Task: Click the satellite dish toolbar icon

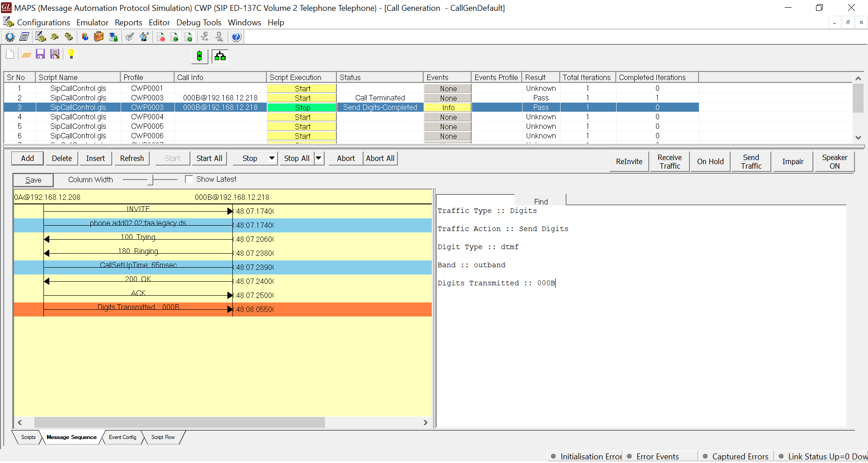Action: pos(144,37)
